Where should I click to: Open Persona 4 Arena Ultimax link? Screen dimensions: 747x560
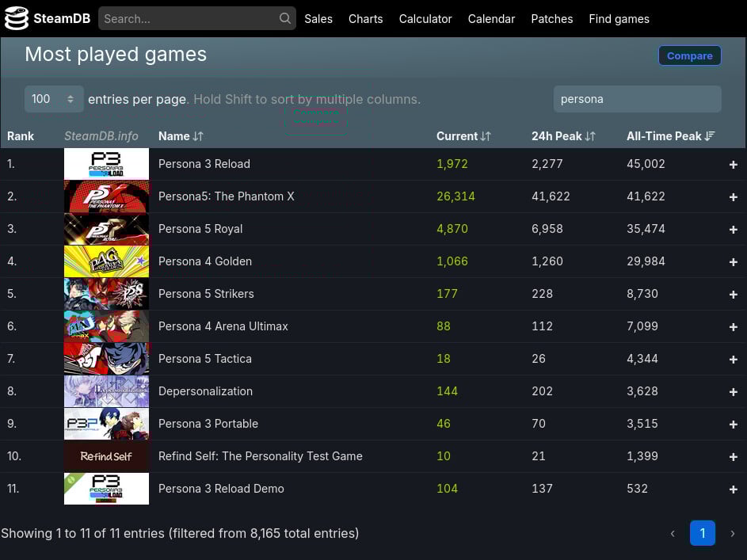point(223,326)
